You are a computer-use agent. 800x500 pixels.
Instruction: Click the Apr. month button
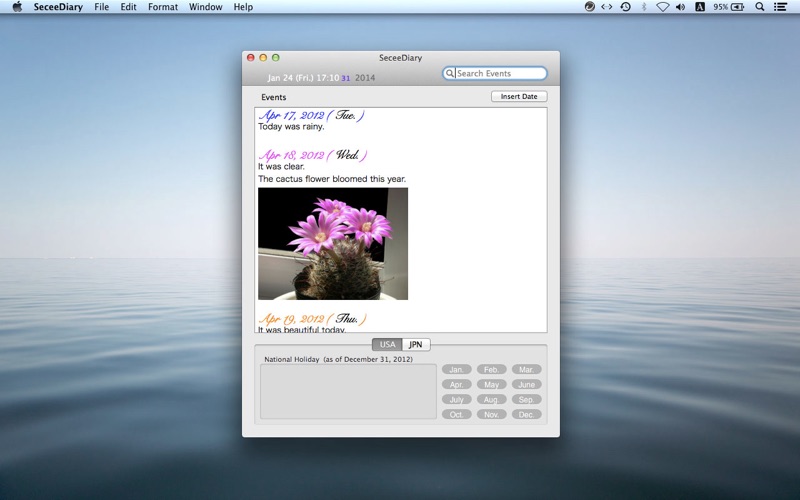457,385
